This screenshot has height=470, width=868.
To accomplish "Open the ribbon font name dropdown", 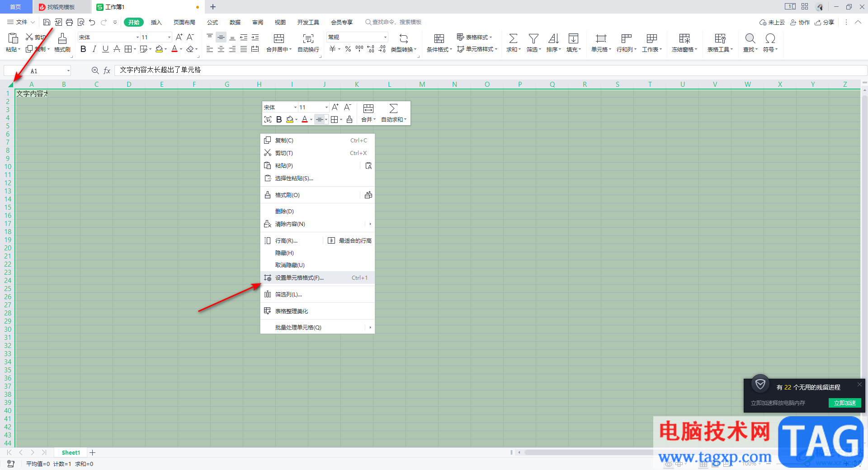I will click(x=137, y=37).
